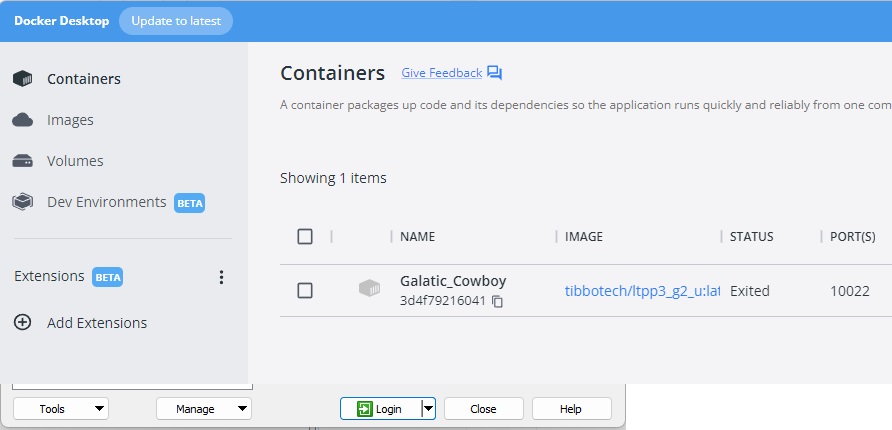
Task: Click the Help button in back window
Action: [x=572, y=408]
